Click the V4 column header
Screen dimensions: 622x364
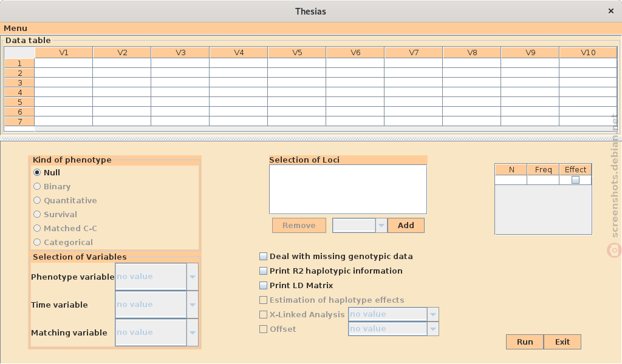[238, 53]
